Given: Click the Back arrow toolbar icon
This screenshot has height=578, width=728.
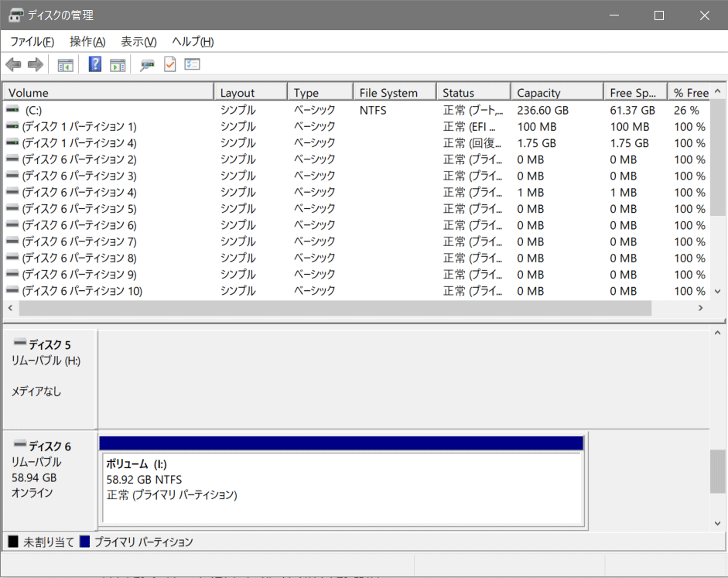Looking at the screenshot, I should tap(13, 64).
